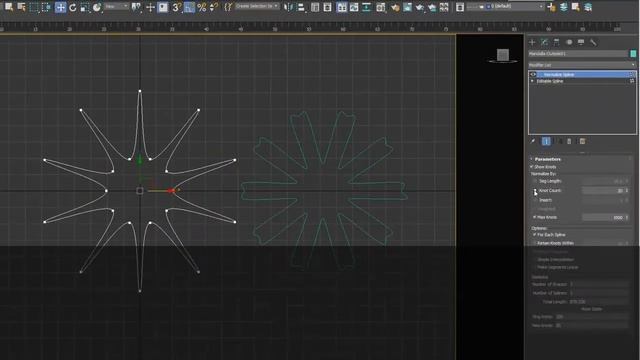Toggle the Retain Knots Within checkbox

tap(534, 243)
